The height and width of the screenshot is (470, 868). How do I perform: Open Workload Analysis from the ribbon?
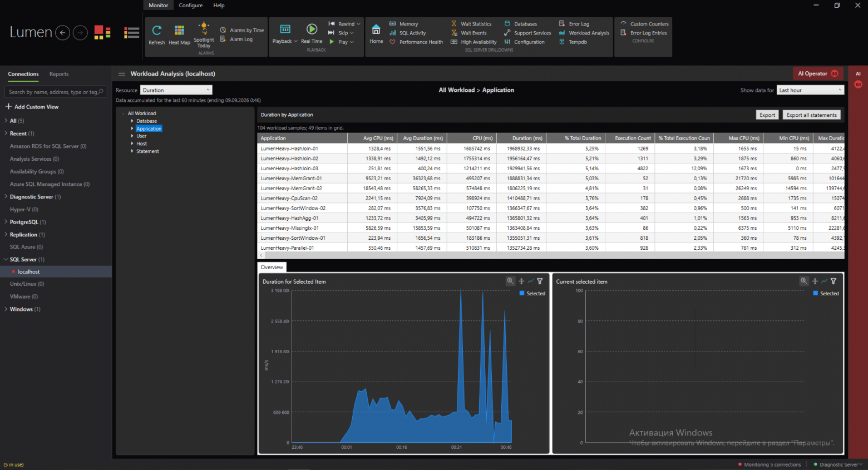coord(584,33)
